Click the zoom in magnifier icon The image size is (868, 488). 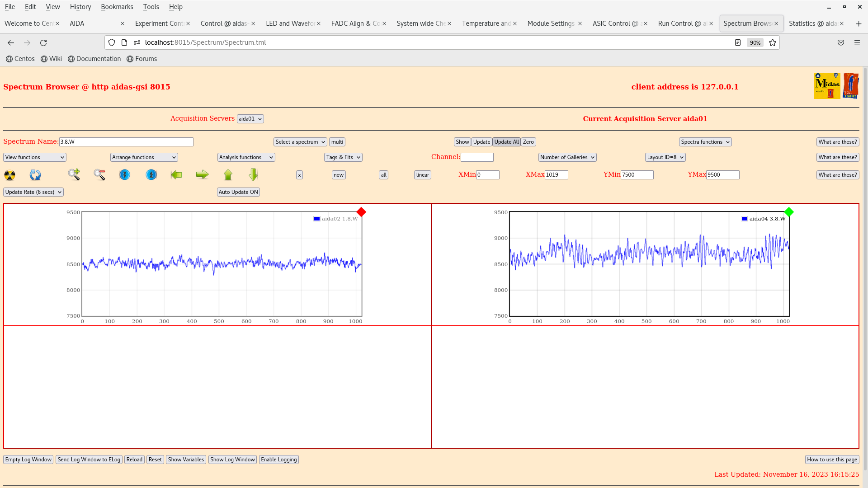[x=74, y=174]
